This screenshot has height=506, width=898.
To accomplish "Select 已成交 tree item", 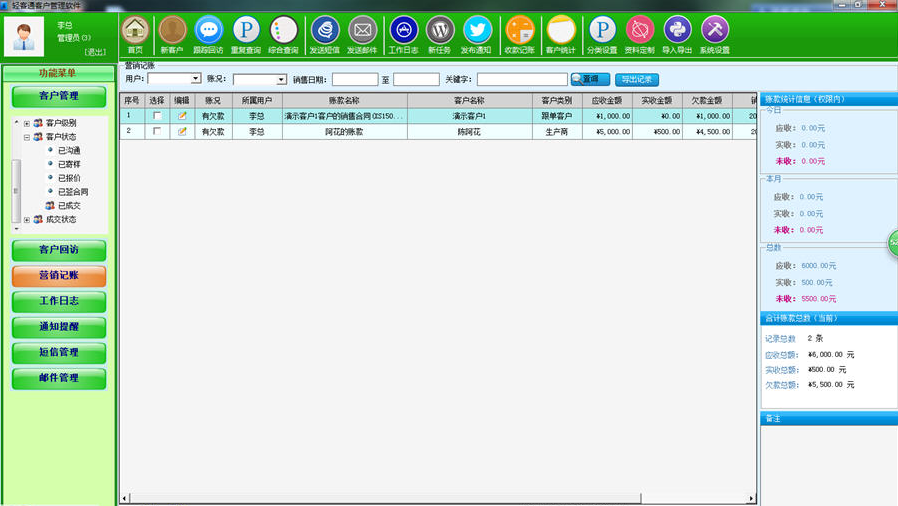I will (69, 205).
